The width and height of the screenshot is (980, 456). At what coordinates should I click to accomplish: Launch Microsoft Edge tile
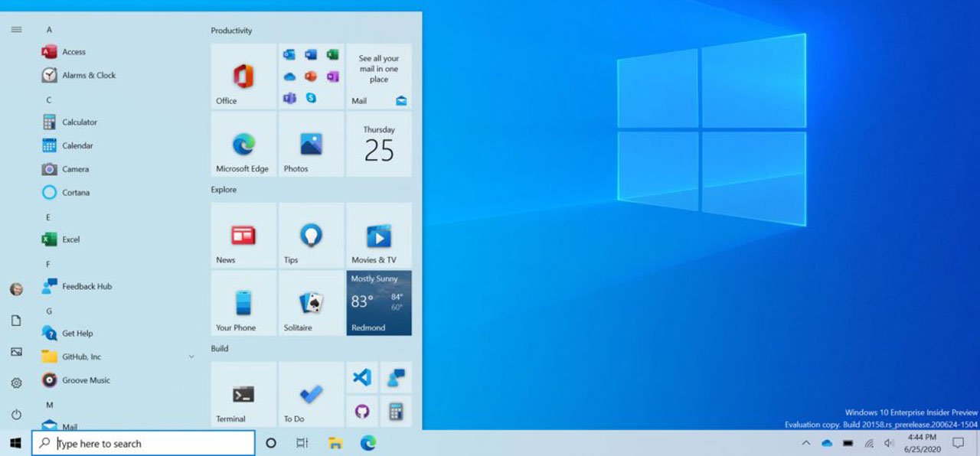(x=243, y=145)
